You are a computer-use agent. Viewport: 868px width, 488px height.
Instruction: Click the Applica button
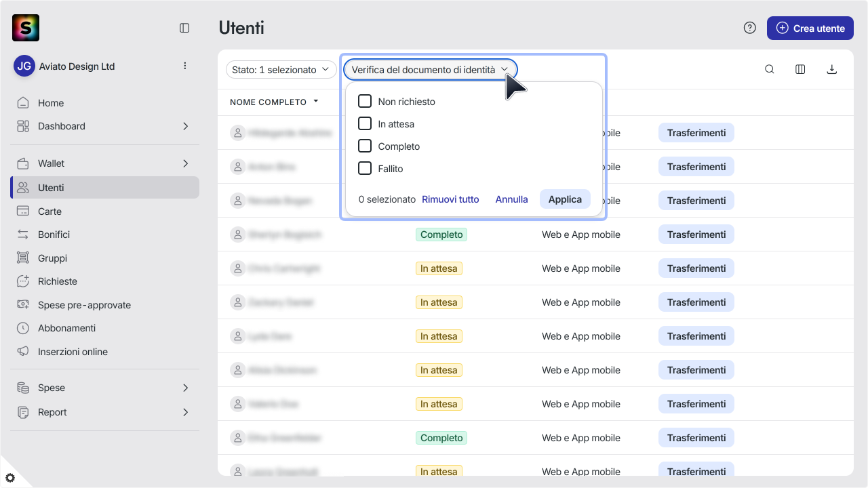pyautogui.click(x=565, y=199)
